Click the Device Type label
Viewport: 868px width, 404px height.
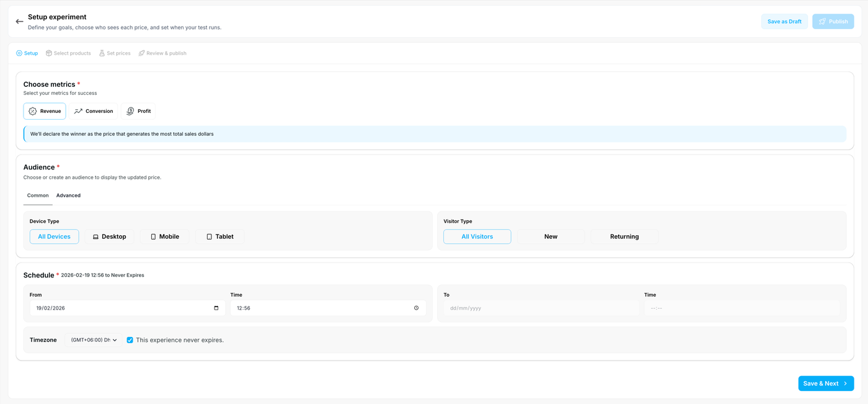point(45,221)
